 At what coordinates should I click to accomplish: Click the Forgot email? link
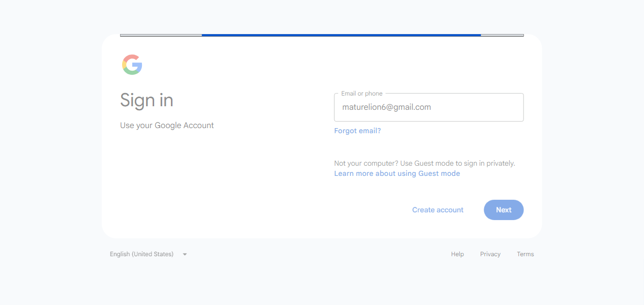[x=358, y=131]
